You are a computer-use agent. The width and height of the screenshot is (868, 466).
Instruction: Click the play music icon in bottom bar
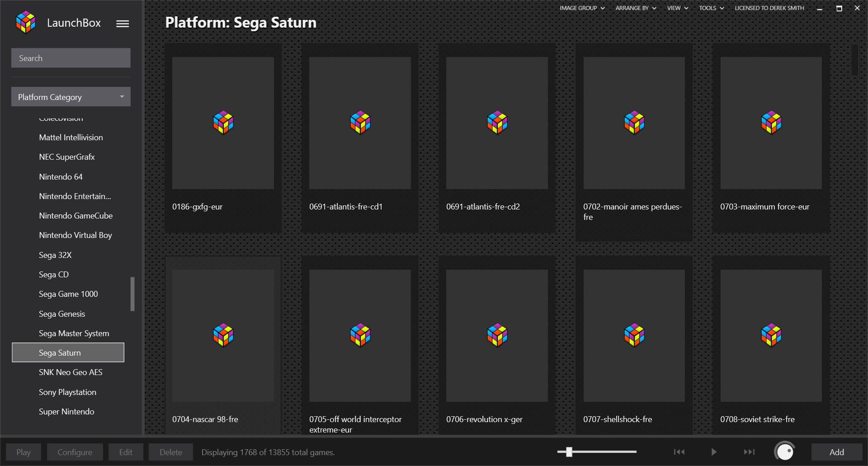[x=714, y=452]
